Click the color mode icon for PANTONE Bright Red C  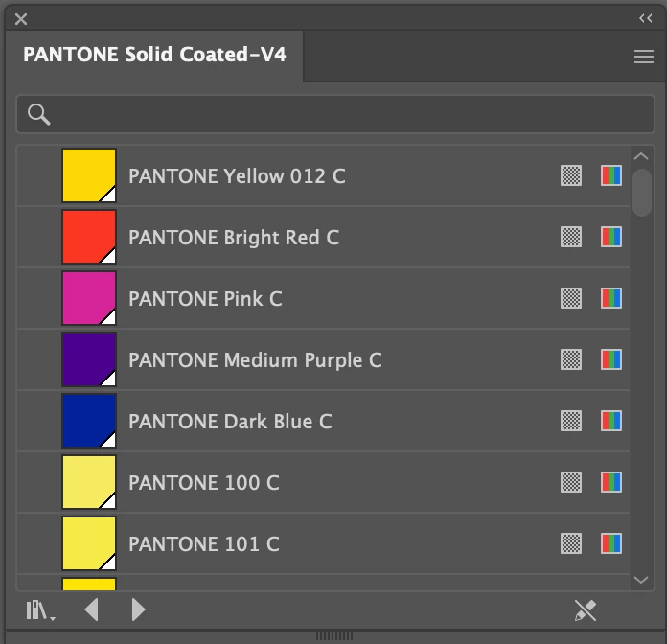[611, 238]
